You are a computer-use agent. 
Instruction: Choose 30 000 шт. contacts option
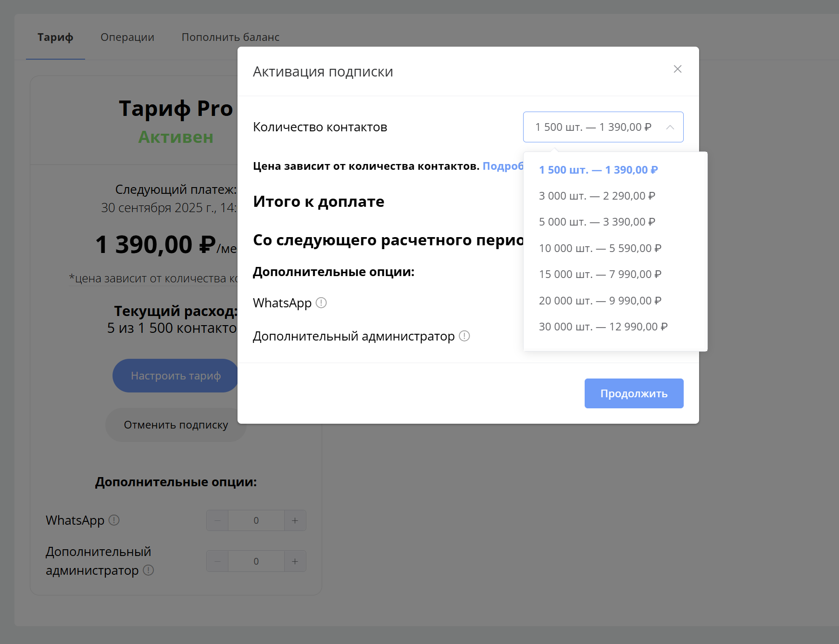603,326
